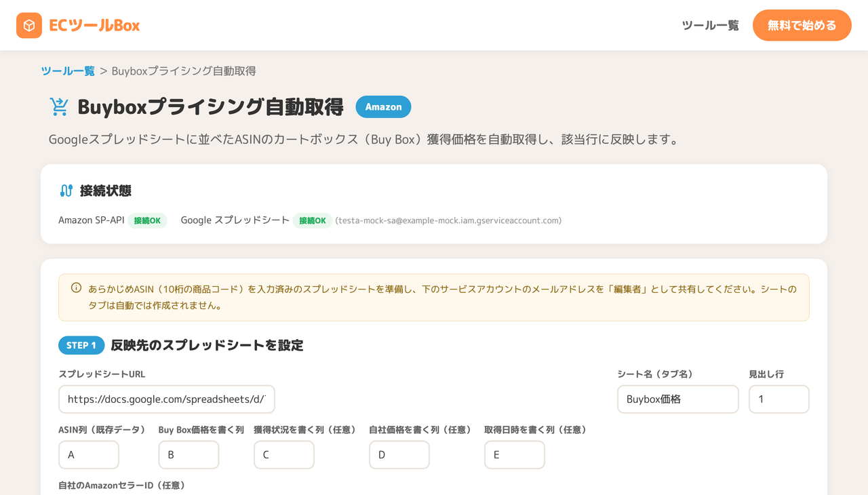Click the Amazon SP-API label
This screenshot has width=868, height=495.
(x=92, y=220)
